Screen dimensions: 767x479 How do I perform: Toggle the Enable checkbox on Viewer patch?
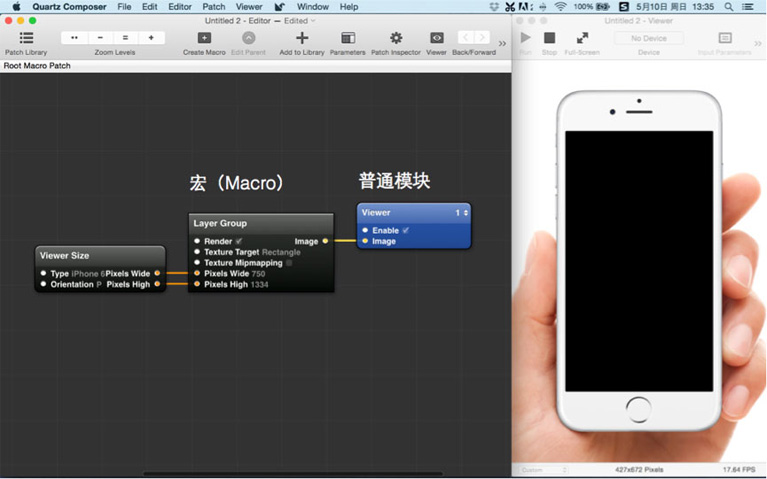click(405, 230)
